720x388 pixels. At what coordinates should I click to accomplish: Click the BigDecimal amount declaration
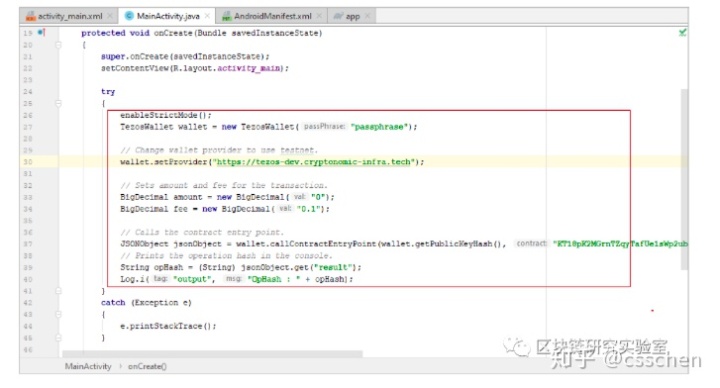click(227, 197)
